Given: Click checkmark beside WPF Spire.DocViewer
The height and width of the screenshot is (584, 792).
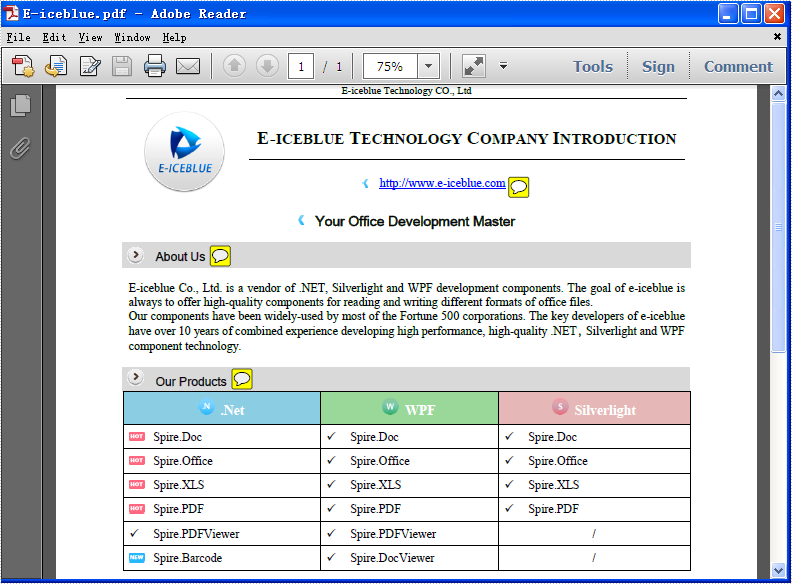Looking at the screenshot, I should (x=331, y=557).
